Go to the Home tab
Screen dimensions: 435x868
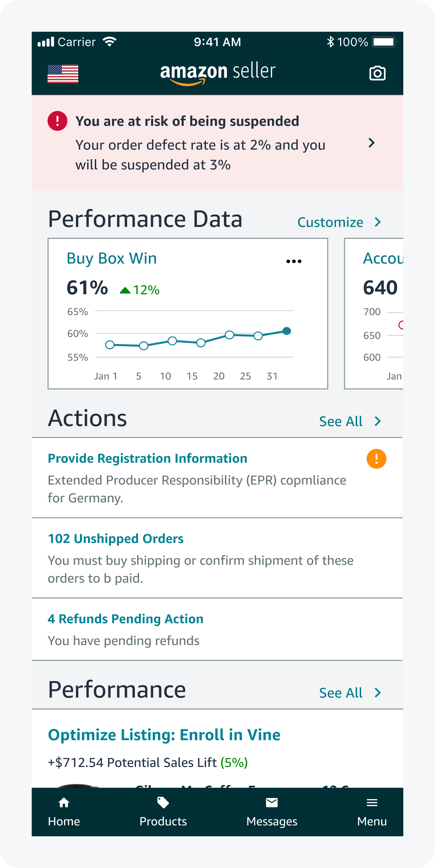click(x=64, y=812)
